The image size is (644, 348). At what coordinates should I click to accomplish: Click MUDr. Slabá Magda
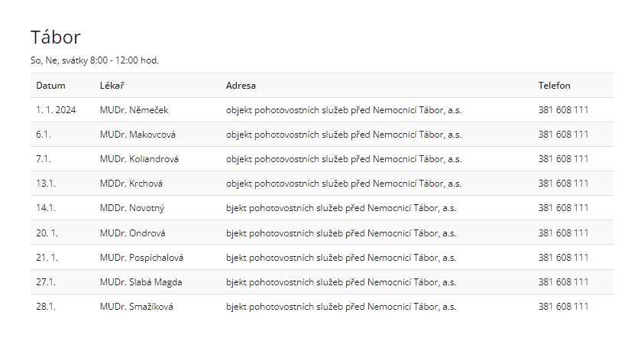(141, 282)
